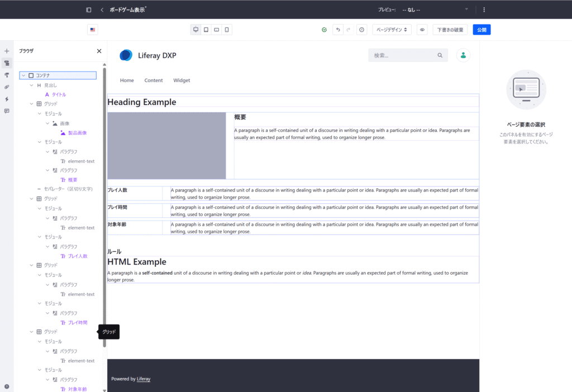Click the 下書きの破棄 discard draft button
Image resolution: width=572 pixels, height=392 pixels.
(450, 30)
